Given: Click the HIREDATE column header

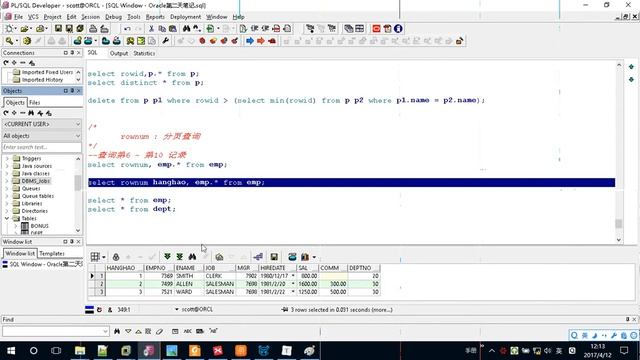Looking at the screenshot, I should click(x=278, y=268).
